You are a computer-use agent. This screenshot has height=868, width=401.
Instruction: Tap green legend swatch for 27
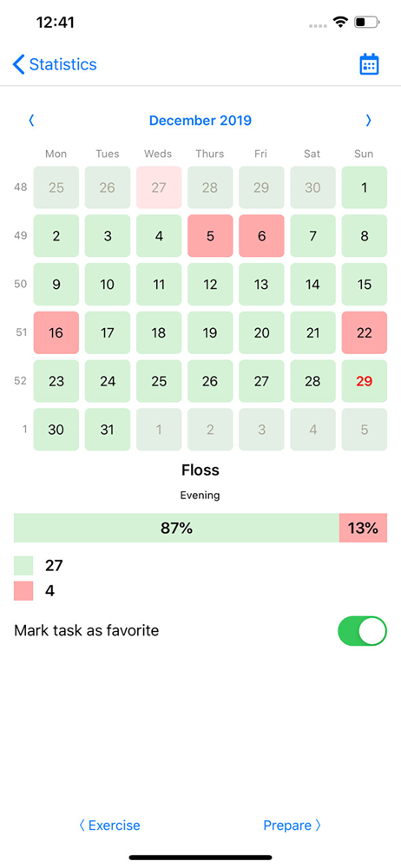click(x=23, y=566)
